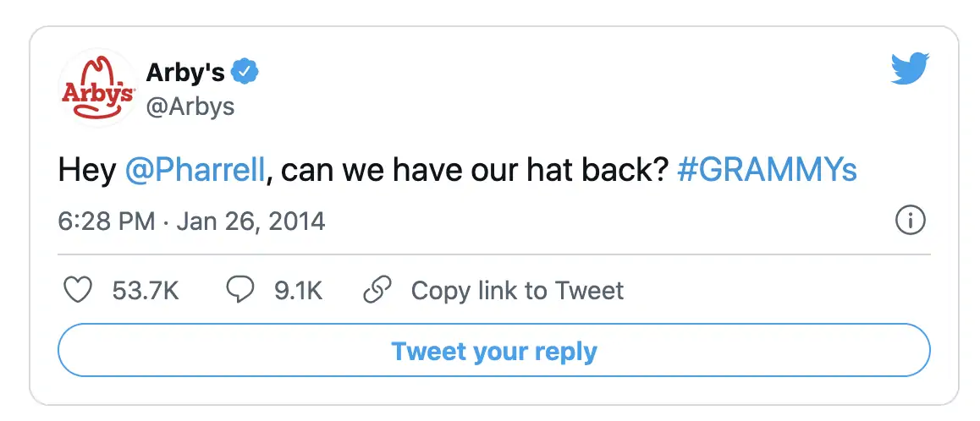The width and height of the screenshot is (980, 421).
Task: Open the Twitter bird logo
Action: click(910, 68)
